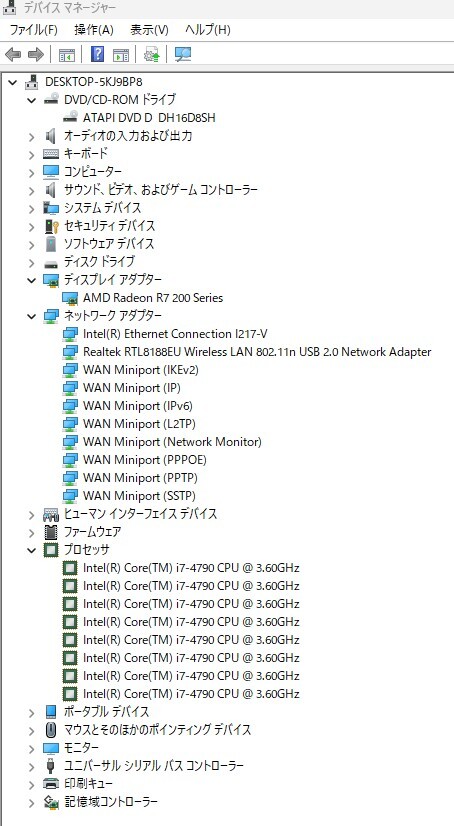454x826 pixels.
Task: Click the Properties pane toolbar icon
Action: coord(121,54)
